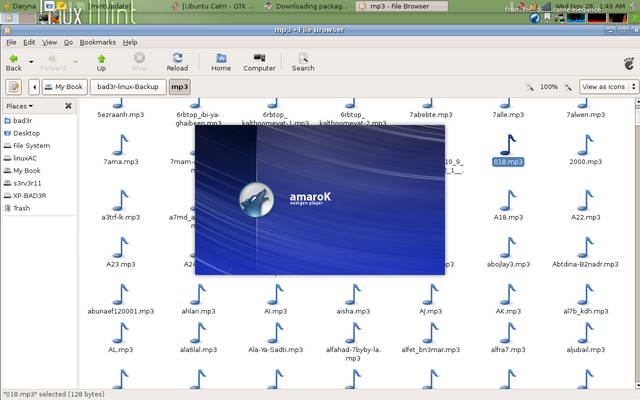Select the AL.mp3 file icon
Image resolution: width=640 pixels, height=400 pixels.
tap(120, 333)
